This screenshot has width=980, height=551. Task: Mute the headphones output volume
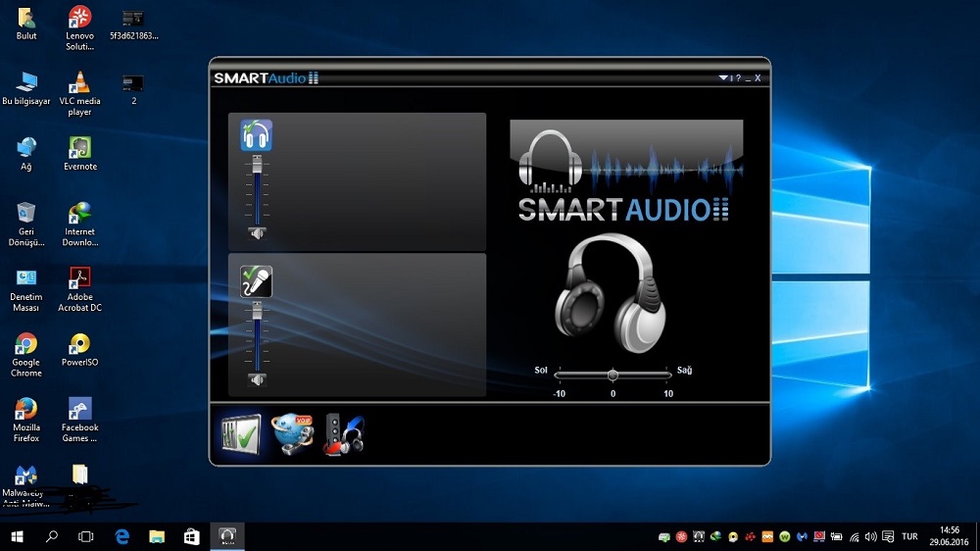(257, 233)
